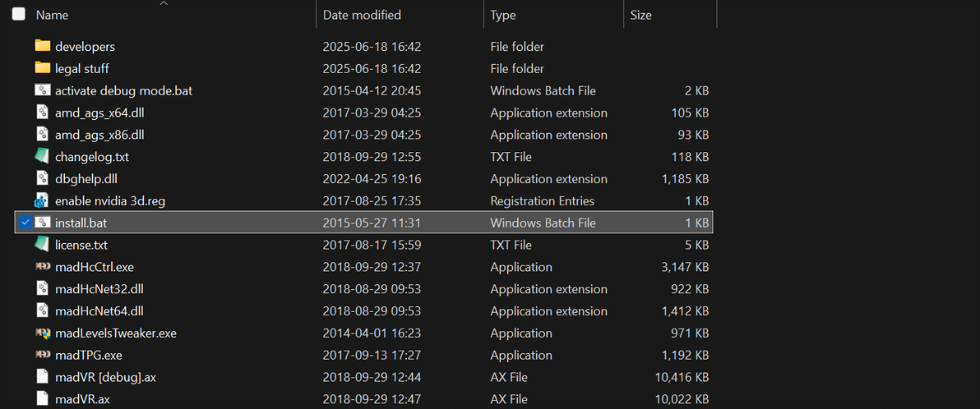Select madHcNet64.dll file name

[x=100, y=311]
